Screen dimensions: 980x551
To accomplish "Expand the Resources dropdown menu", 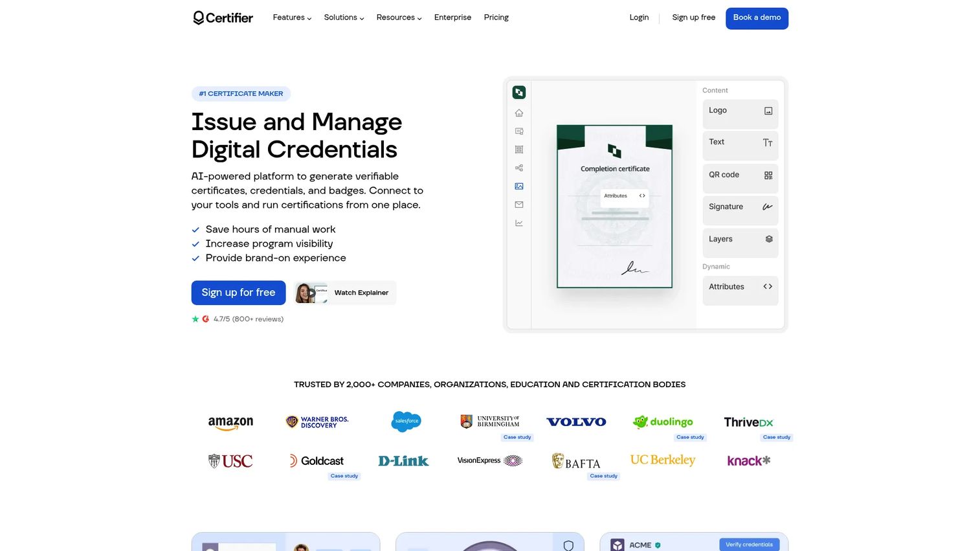I will 399,17.
